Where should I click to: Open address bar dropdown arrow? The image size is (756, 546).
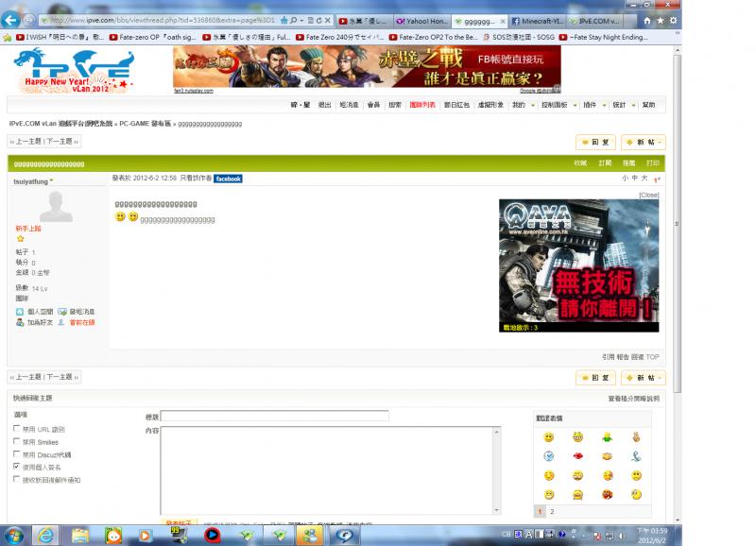[301, 21]
